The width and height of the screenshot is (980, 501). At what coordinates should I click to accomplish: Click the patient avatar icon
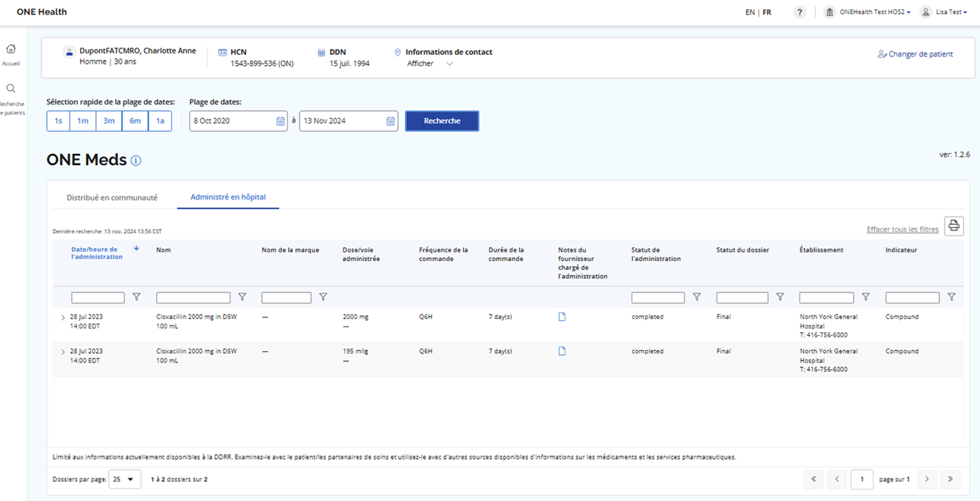(69, 52)
